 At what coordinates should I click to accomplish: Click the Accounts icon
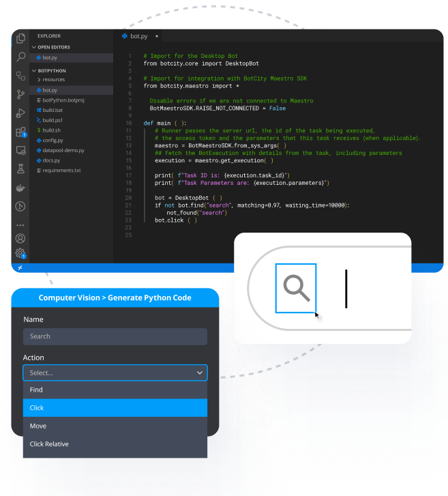click(x=21, y=238)
